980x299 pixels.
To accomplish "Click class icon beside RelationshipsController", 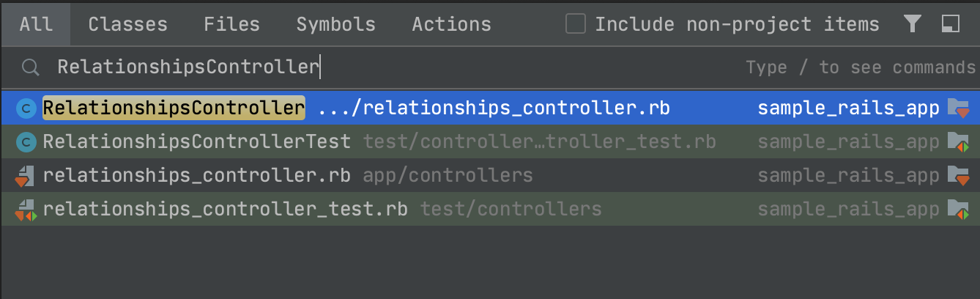I will [26, 108].
